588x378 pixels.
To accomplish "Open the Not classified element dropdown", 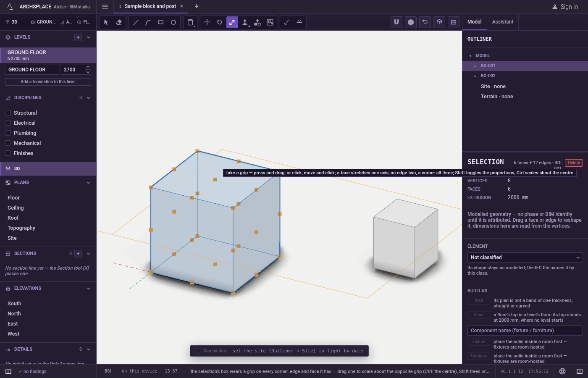I will (x=525, y=257).
